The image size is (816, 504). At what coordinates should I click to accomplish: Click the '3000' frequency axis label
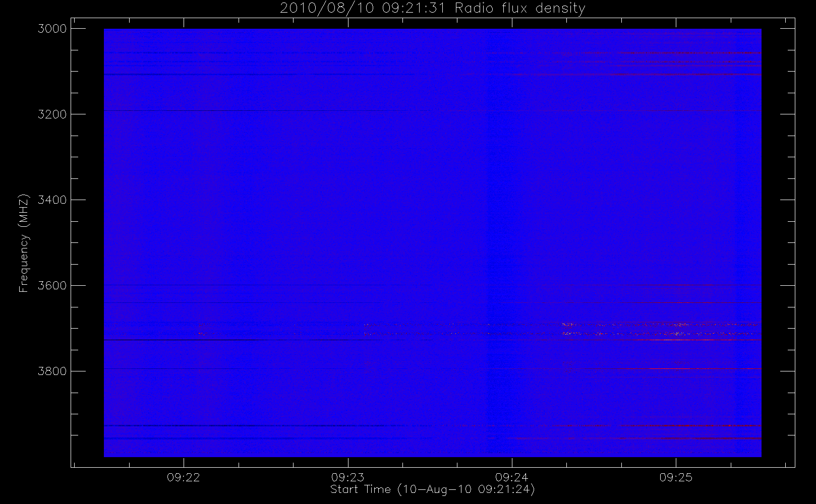(x=52, y=29)
